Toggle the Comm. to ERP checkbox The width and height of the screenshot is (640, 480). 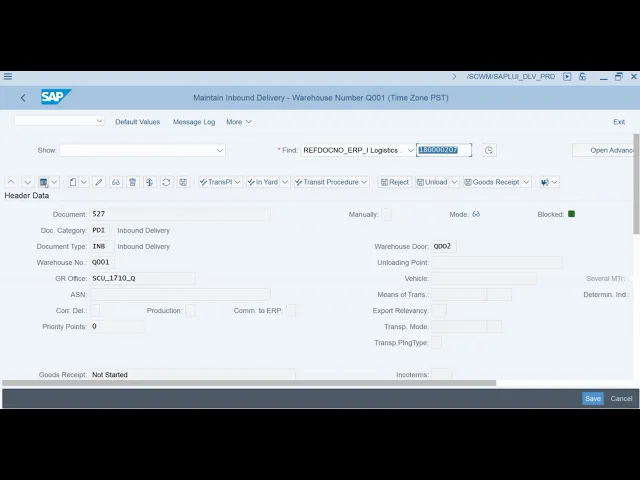[x=291, y=311]
